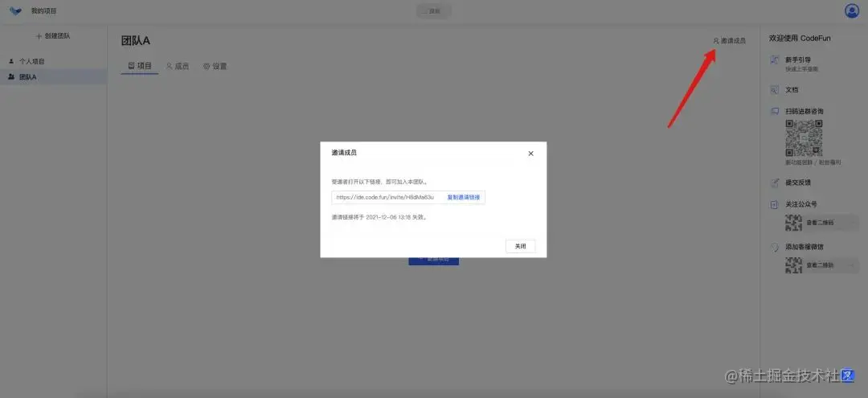This screenshot has width=868, height=398.
Task: Close the 邀请成员 dialog with the X icon
Action: pyautogui.click(x=530, y=154)
